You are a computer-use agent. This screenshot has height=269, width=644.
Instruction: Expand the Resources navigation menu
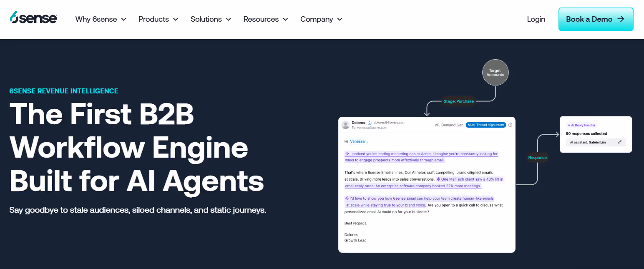click(x=266, y=19)
